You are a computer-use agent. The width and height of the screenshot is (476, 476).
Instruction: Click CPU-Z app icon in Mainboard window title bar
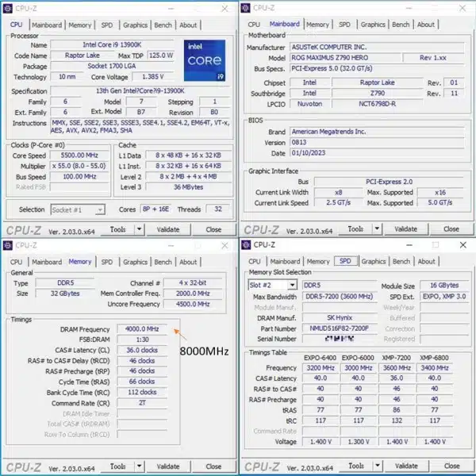(x=245, y=8)
